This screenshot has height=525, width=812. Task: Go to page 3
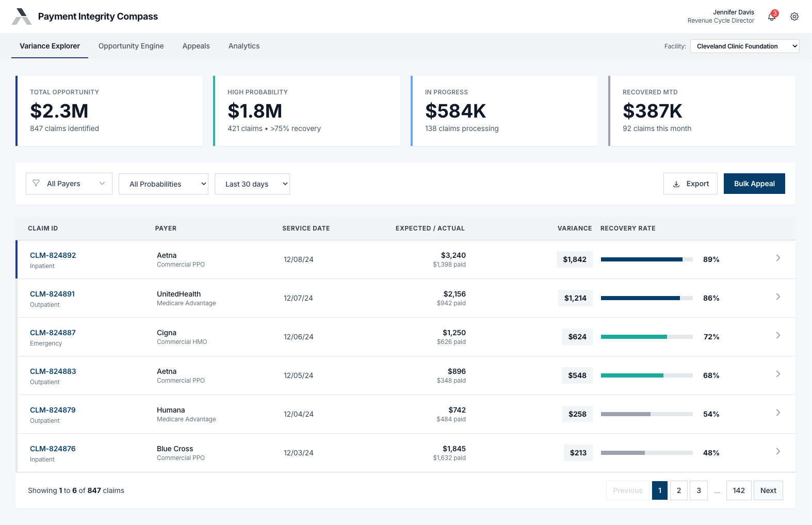coord(699,490)
